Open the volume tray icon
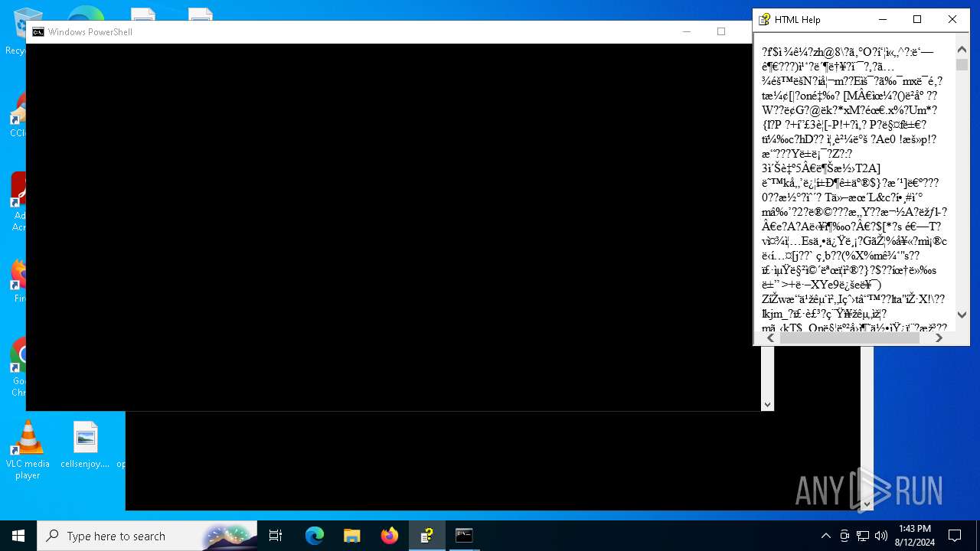980x551 pixels. [880, 536]
